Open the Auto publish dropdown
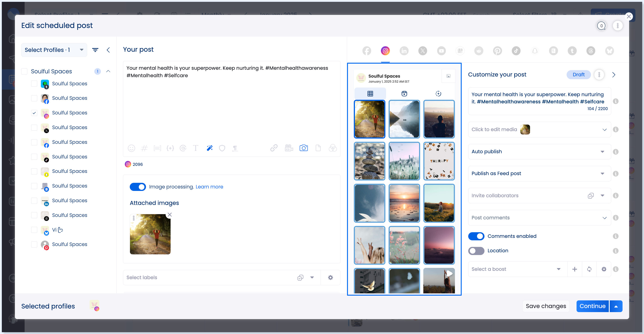Viewport: 644px width, 334px height. coord(540,151)
